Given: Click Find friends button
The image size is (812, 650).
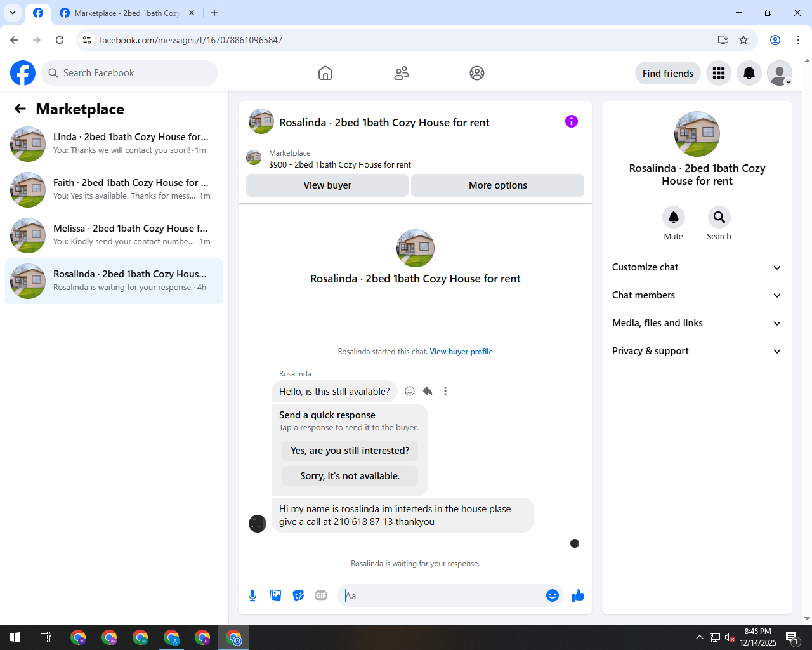Looking at the screenshot, I should [668, 73].
